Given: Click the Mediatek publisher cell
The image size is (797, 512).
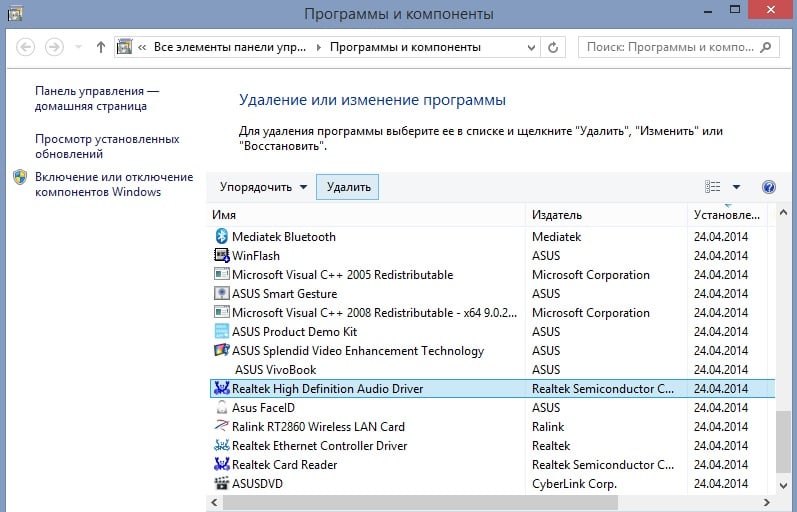Looking at the screenshot, I should (557, 236).
